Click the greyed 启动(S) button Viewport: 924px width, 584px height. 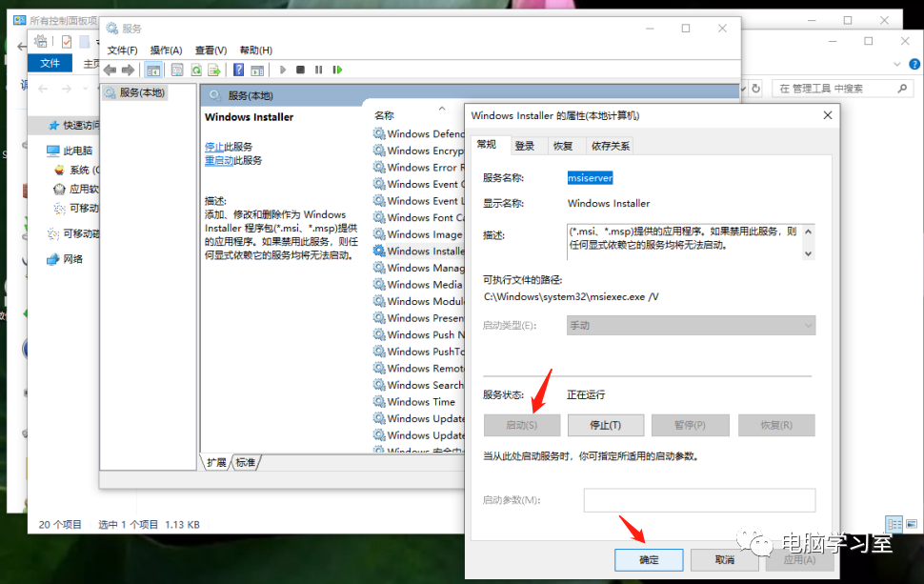click(522, 425)
